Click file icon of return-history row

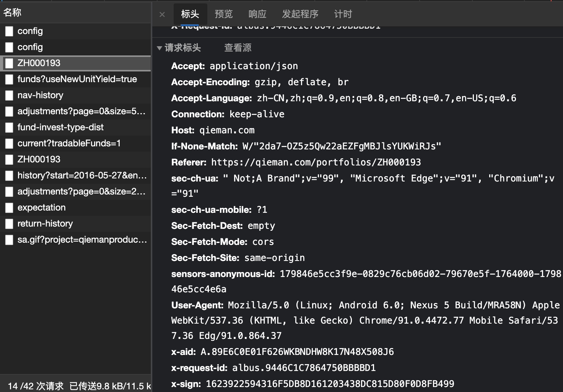click(9, 224)
